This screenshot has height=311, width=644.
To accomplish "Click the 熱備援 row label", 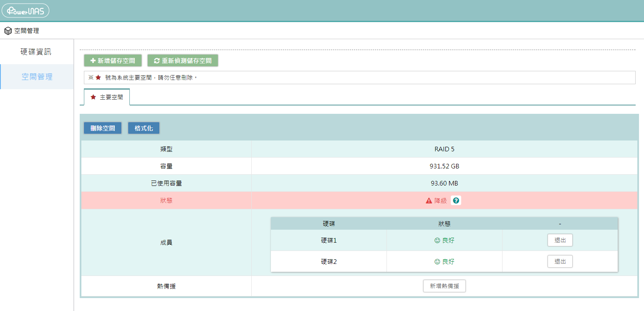I will click(x=166, y=286).
